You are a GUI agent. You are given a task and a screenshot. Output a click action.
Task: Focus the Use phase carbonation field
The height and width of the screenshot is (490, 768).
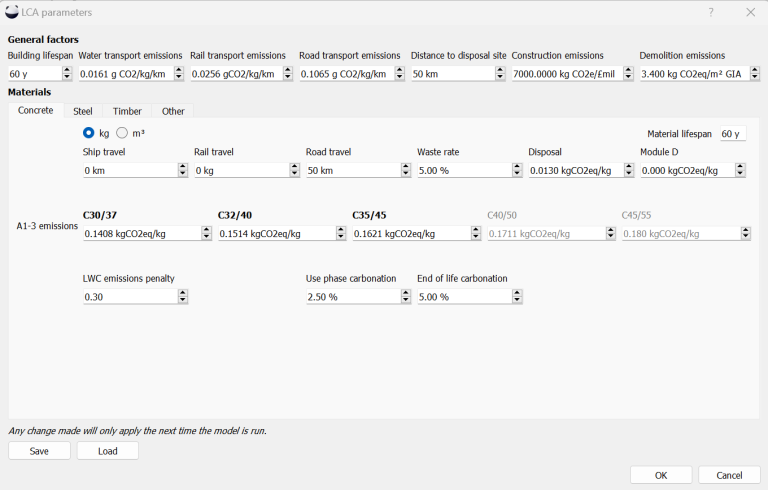351,297
